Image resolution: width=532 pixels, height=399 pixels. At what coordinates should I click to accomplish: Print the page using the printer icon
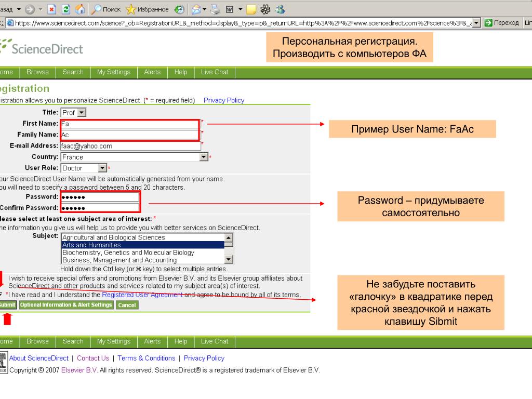pos(215,9)
